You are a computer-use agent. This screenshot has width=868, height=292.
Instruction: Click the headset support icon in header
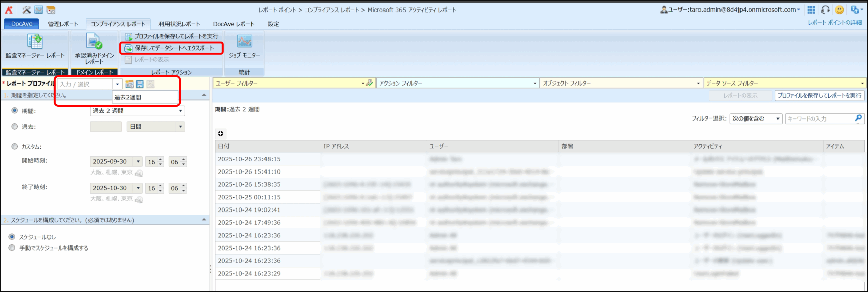[x=825, y=10]
